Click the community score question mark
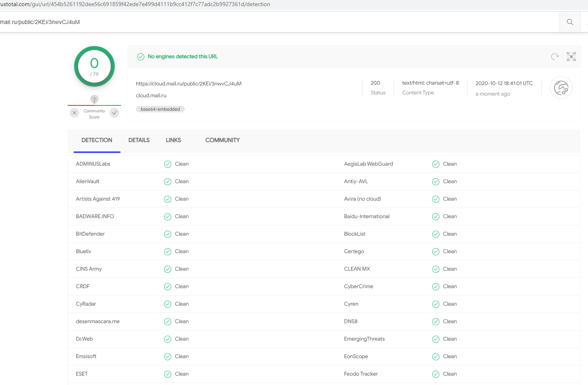The image size is (588, 385). [x=94, y=99]
